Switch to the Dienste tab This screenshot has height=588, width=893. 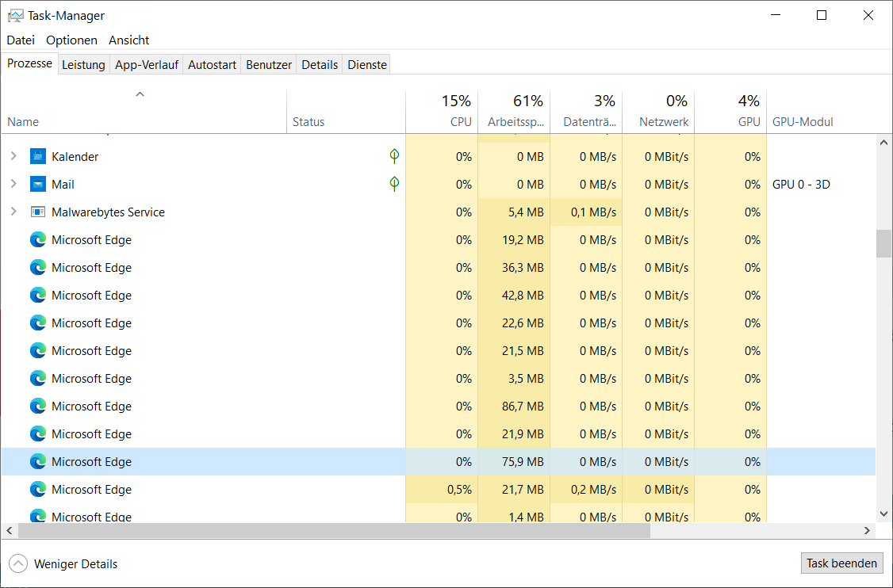pos(366,65)
